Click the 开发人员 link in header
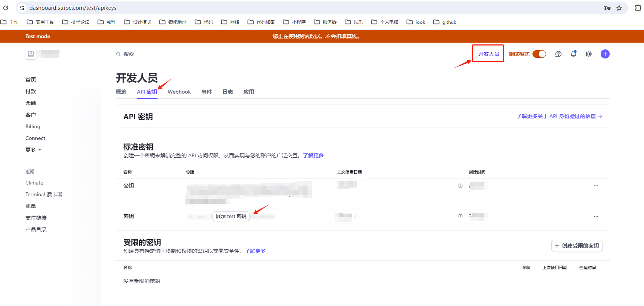This screenshot has width=644, height=306. point(489,54)
